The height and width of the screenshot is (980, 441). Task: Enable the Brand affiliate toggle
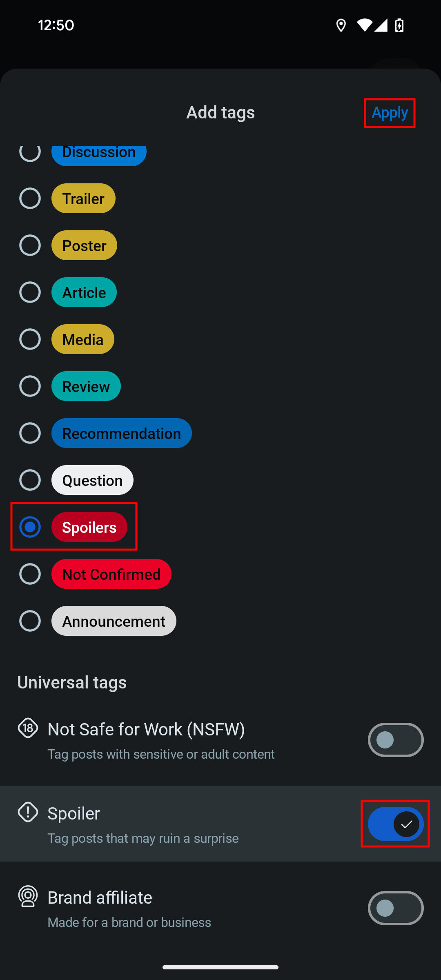pyautogui.click(x=395, y=908)
